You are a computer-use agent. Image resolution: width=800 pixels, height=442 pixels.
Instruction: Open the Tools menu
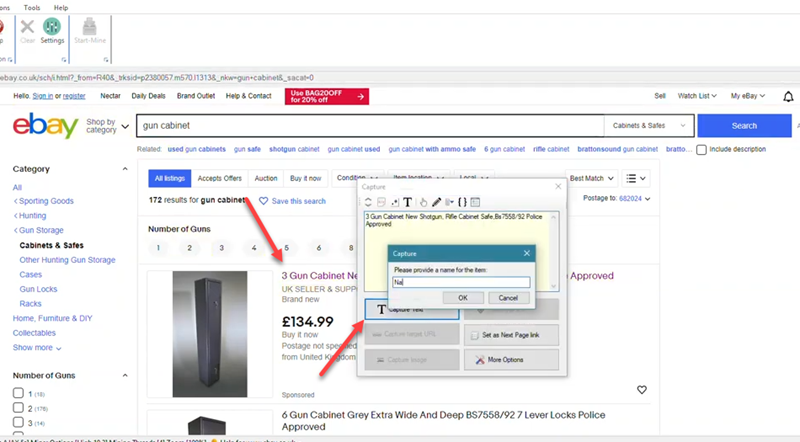32,7
